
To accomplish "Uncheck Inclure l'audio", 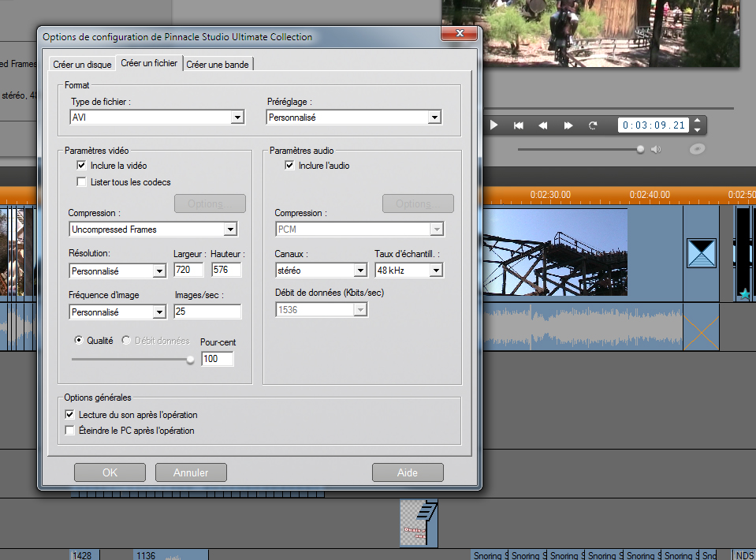I will [290, 166].
